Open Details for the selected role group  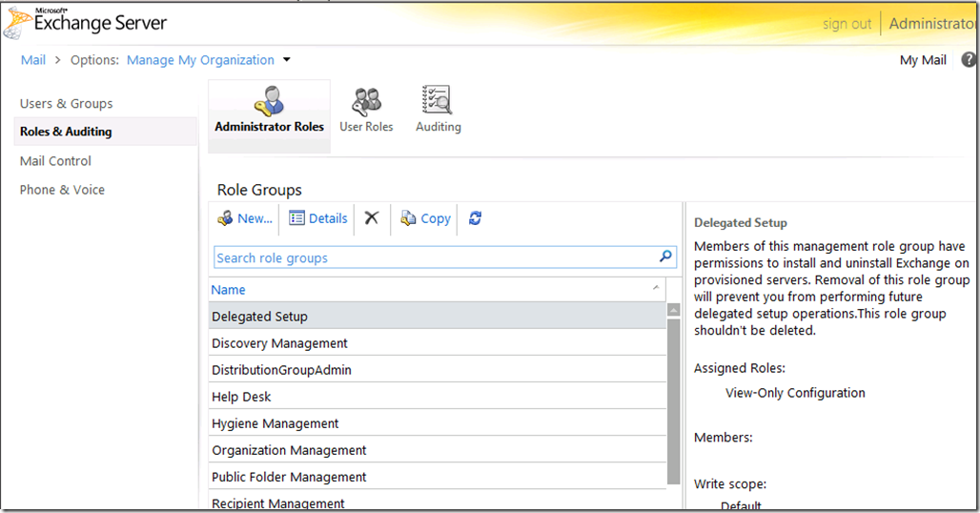click(318, 218)
